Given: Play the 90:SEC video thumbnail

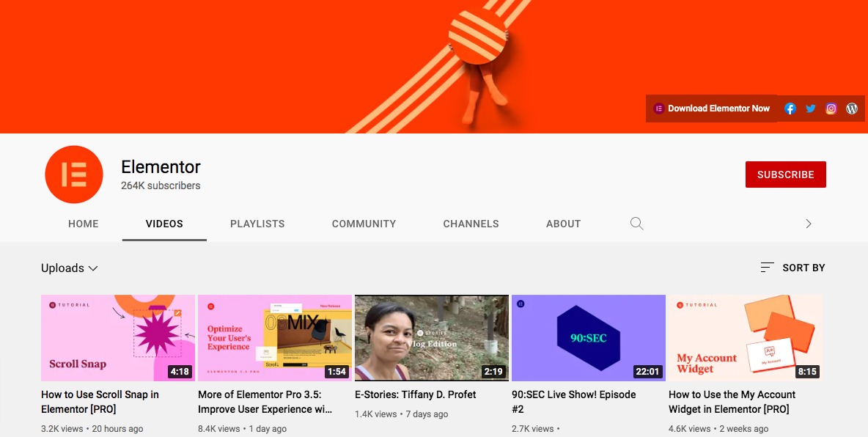Looking at the screenshot, I should click(x=589, y=338).
